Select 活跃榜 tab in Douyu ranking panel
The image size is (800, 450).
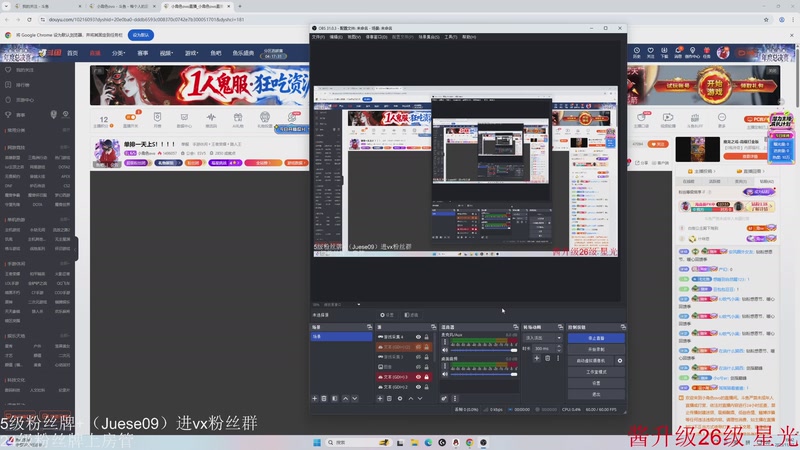click(715, 181)
